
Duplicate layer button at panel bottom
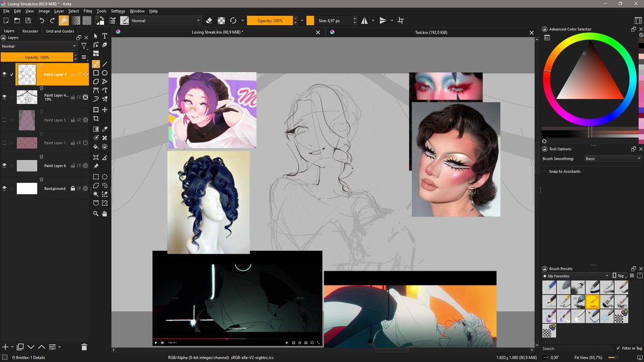point(20,347)
